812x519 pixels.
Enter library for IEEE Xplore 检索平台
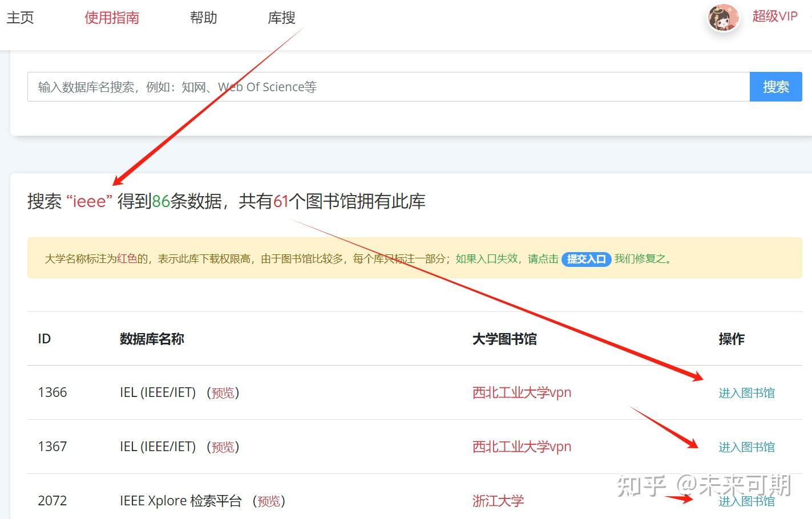coord(746,501)
